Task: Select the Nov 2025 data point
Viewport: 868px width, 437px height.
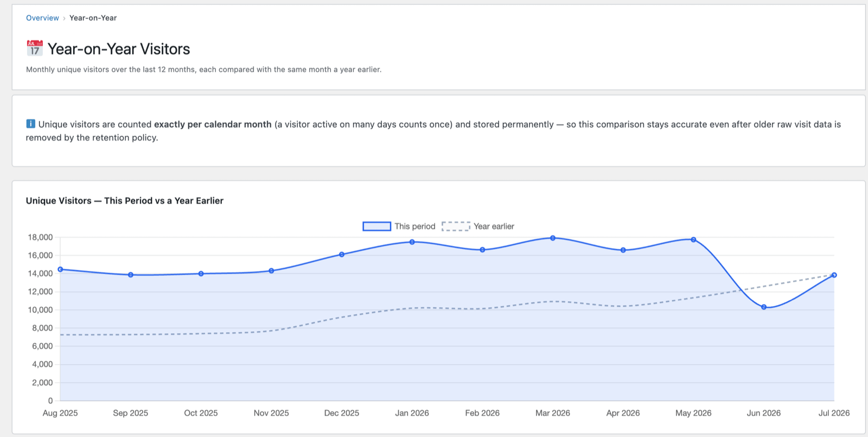Action: (271, 270)
